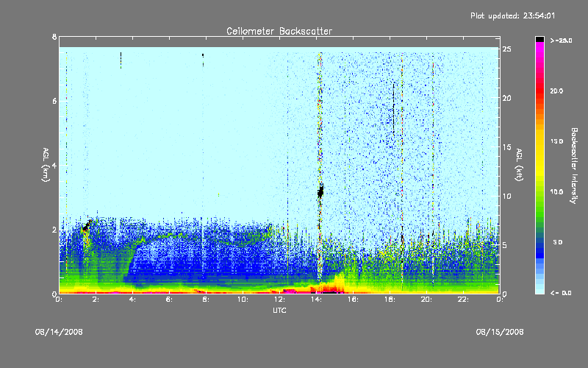
Task: Click the red section of the colorbar
Action: tap(539, 92)
